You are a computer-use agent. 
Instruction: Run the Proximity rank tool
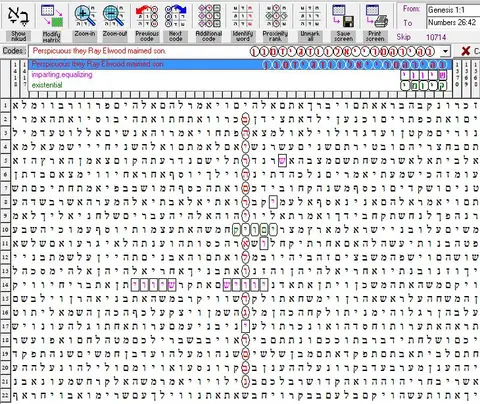pos(275,16)
